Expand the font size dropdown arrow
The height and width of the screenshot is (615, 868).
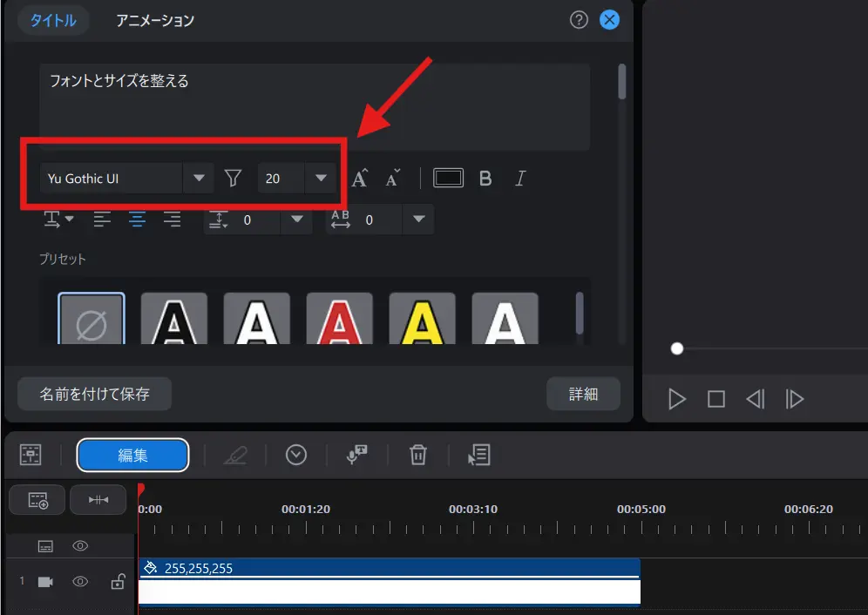click(x=321, y=179)
